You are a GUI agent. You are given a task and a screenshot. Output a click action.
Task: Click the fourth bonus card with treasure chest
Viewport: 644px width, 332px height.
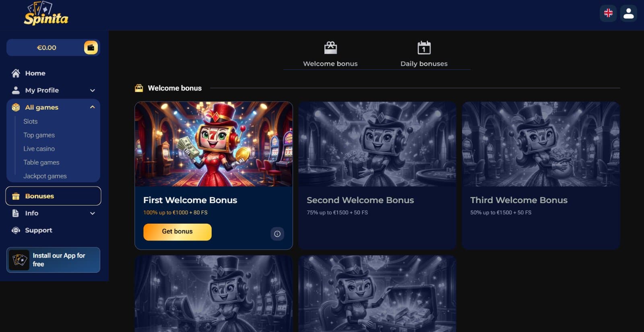click(214, 294)
